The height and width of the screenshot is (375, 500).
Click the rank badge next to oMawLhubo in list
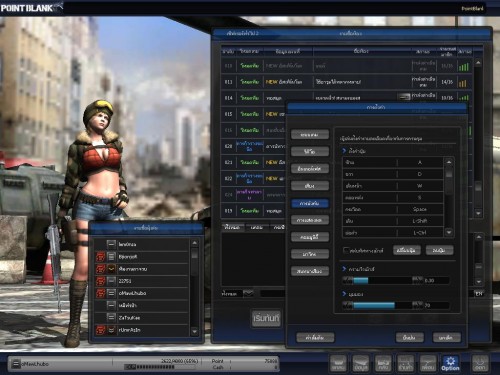pyautogui.click(x=111, y=293)
